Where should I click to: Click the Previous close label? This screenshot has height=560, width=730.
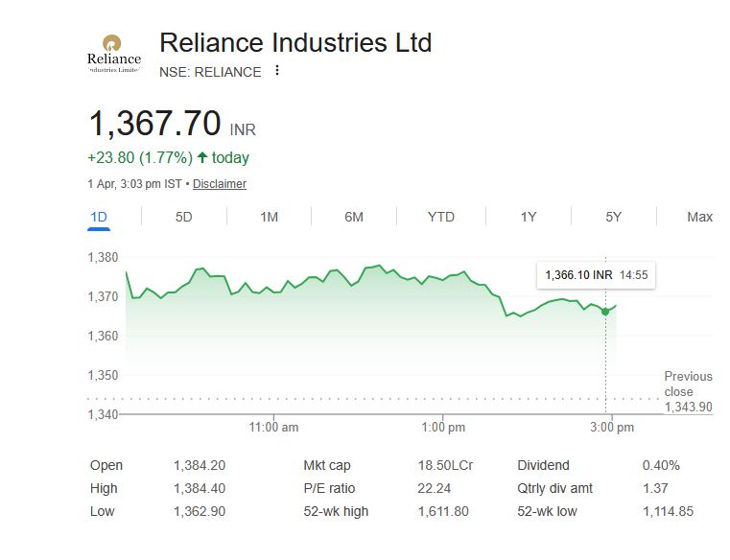coord(688,384)
